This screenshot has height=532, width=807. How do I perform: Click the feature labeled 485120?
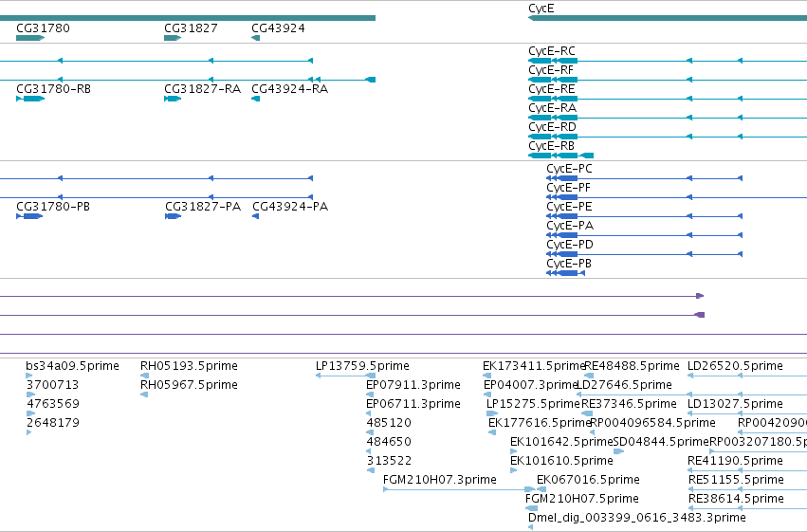coord(389,423)
